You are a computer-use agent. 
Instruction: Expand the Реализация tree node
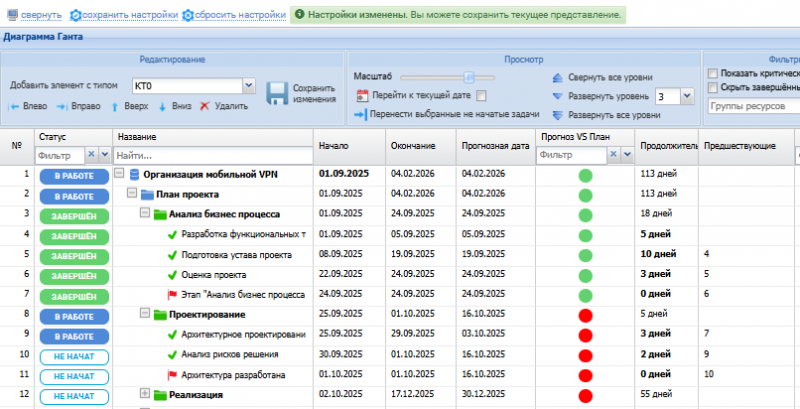144,394
